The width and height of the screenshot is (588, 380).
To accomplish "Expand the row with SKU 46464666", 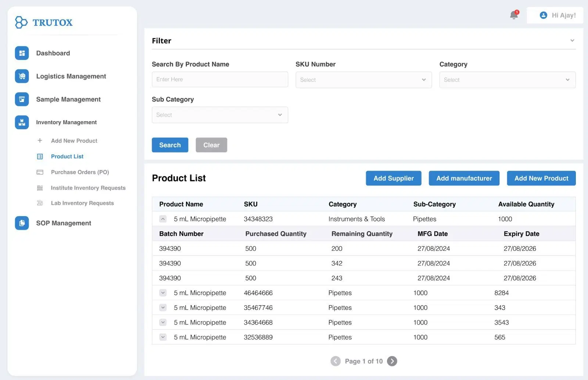I will tap(163, 293).
